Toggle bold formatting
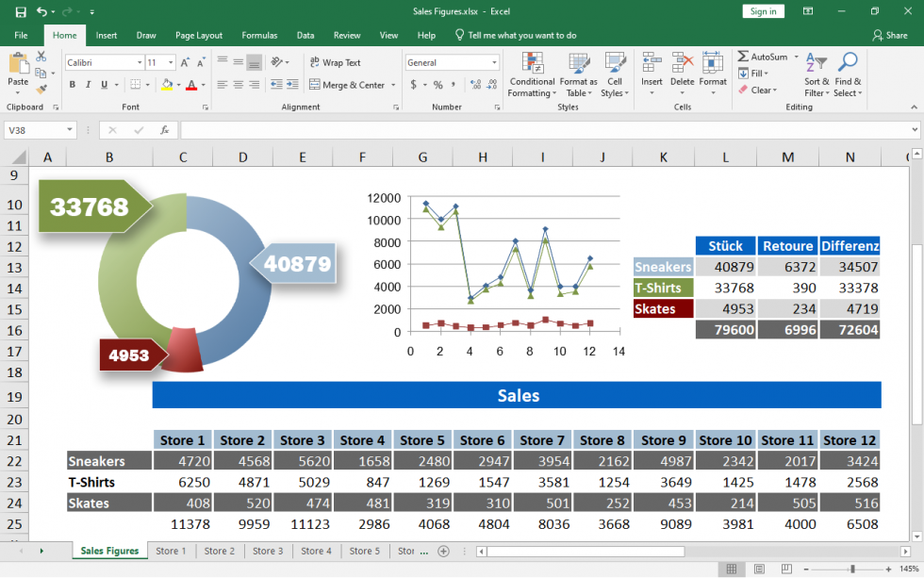 point(73,84)
